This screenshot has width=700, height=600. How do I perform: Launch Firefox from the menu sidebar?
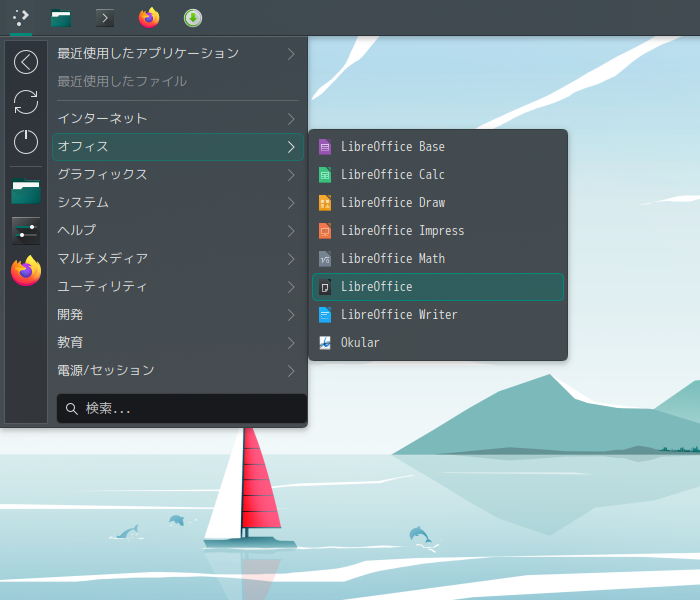[x=26, y=271]
